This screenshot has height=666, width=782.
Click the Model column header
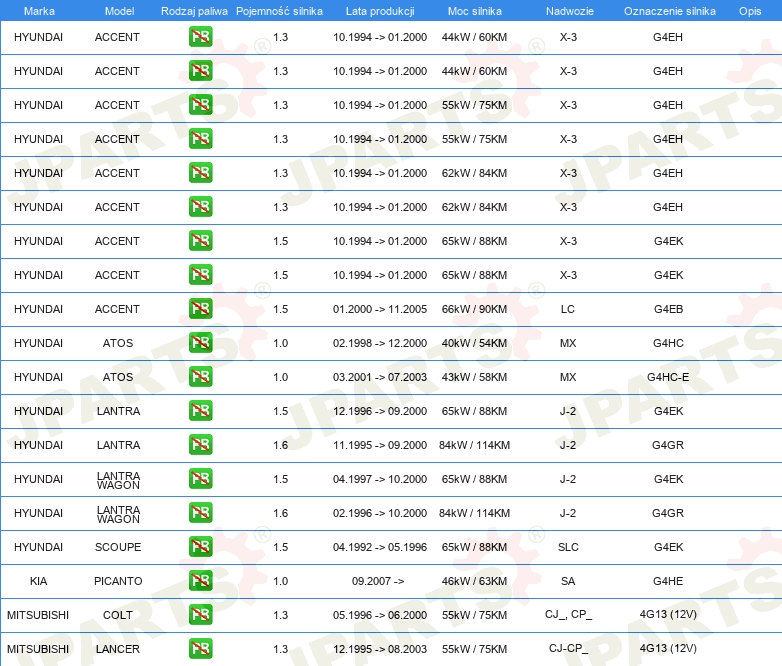point(119,11)
